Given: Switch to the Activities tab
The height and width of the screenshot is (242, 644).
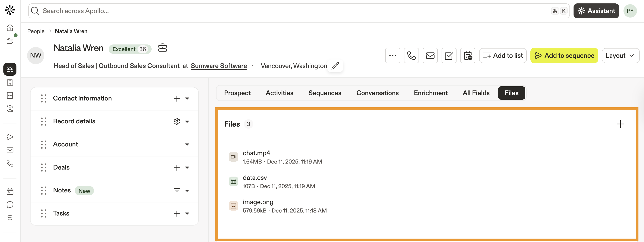Looking at the screenshot, I should point(279,93).
